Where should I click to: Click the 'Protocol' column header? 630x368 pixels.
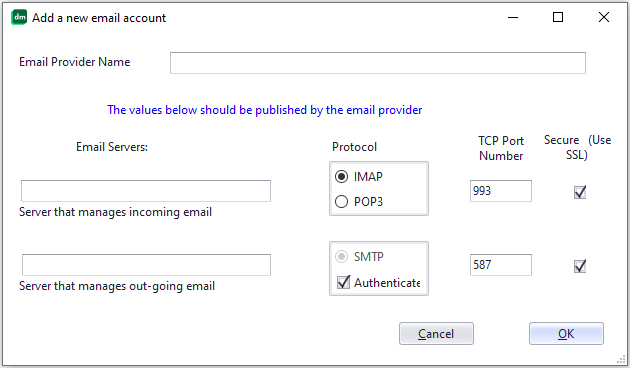(x=354, y=147)
